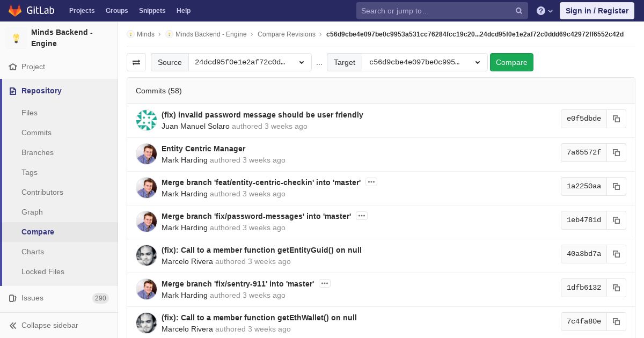The height and width of the screenshot is (338, 644).
Task: Go to Tags in repository sidebar
Action: coord(30,172)
